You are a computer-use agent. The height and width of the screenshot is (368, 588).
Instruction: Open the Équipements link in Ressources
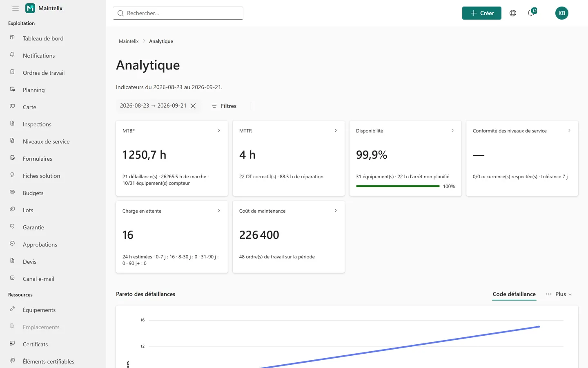click(39, 310)
